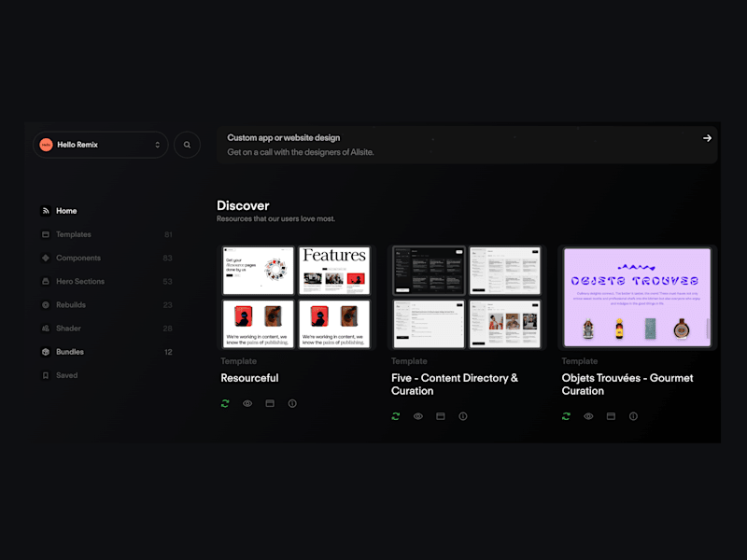Open Templates section in sidebar
The image size is (747, 560).
(106, 234)
